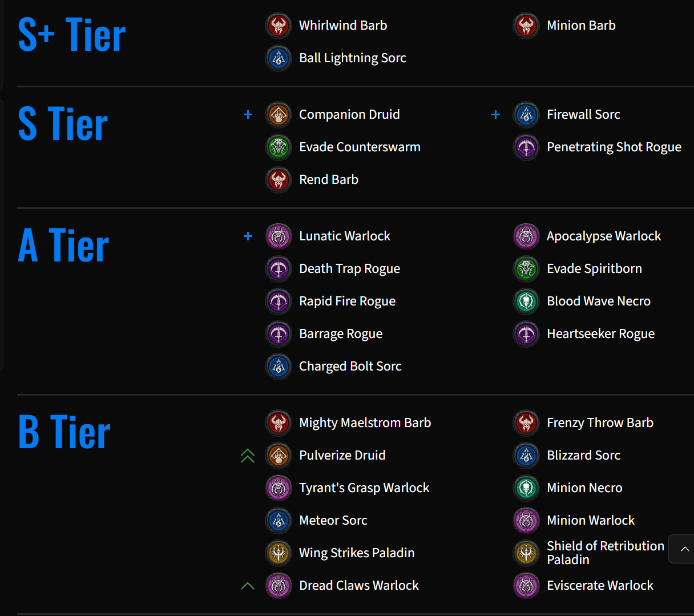
Task: Click the Wing Strikes Paladin icon
Action: pos(279,553)
